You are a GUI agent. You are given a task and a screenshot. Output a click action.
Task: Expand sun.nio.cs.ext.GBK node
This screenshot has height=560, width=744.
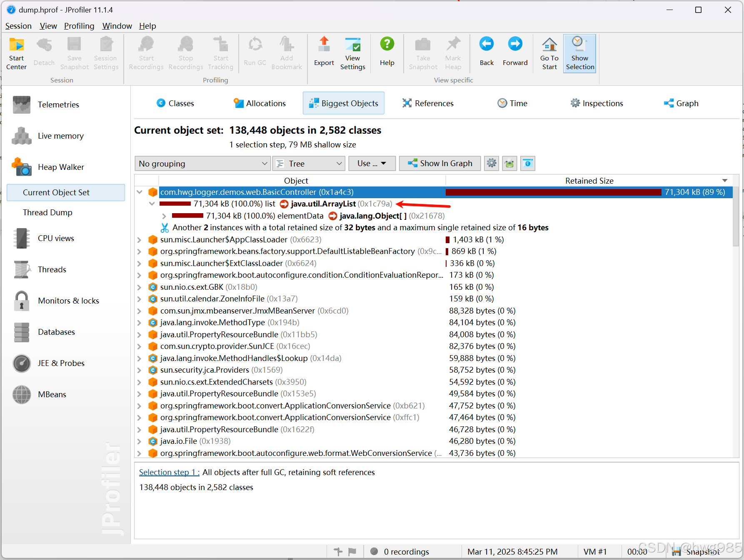click(140, 287)
